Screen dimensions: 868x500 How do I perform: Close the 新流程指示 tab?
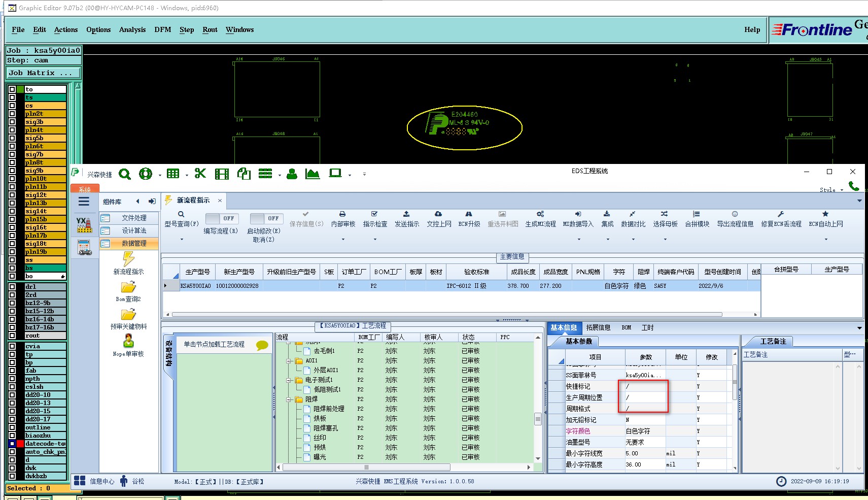pyautogui.click(x=220, y=201)
